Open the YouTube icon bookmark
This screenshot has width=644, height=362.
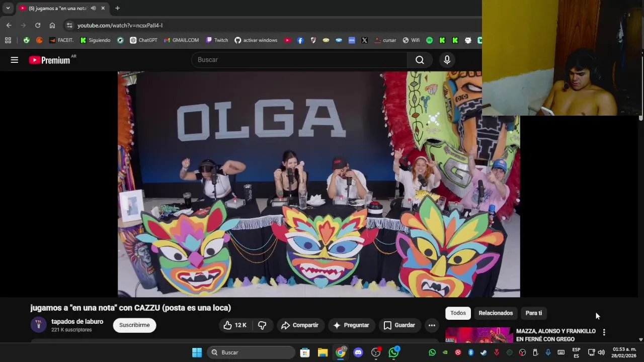point(287,40)
